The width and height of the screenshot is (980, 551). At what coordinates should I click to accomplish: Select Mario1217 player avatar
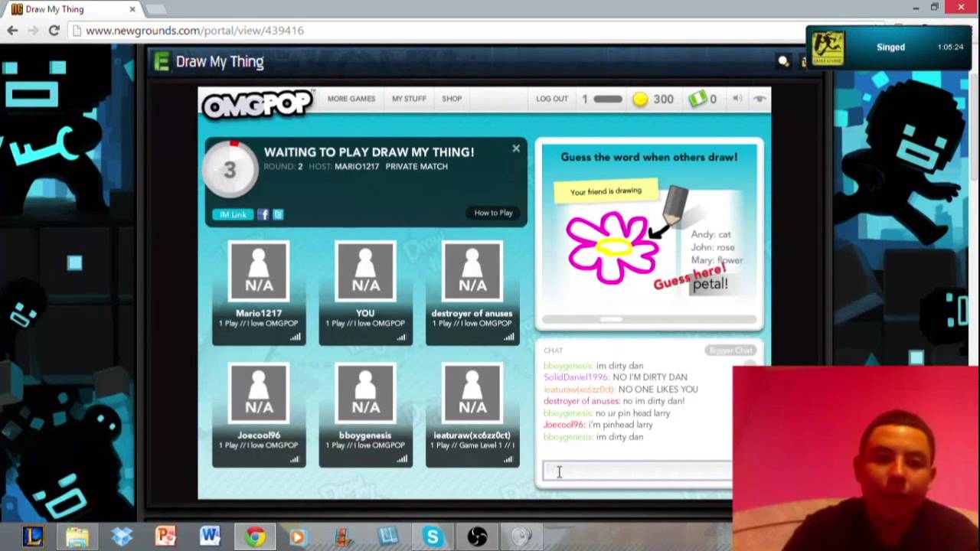click(x=259, y=271)
